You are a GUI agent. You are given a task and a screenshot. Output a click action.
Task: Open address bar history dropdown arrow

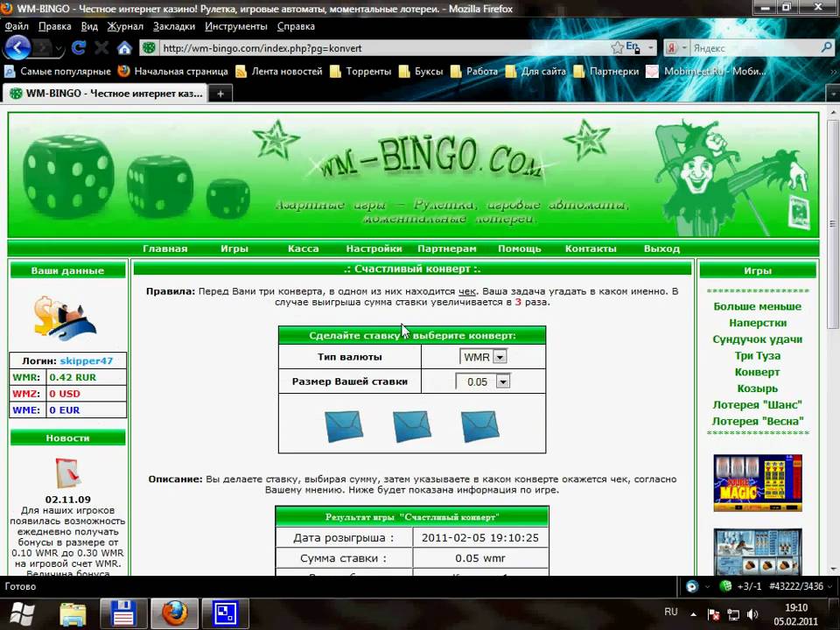[651, 47]
